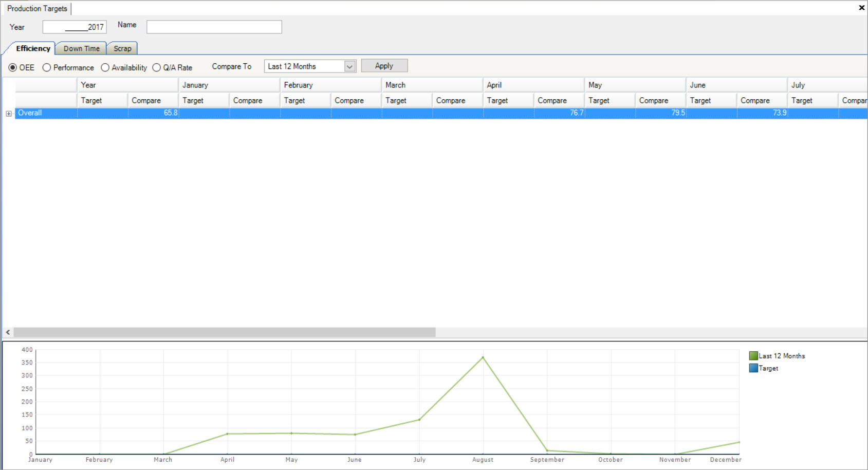Click the April data point on chart
Viewport: 868px width, 470px height.
[x=227, y=434]
